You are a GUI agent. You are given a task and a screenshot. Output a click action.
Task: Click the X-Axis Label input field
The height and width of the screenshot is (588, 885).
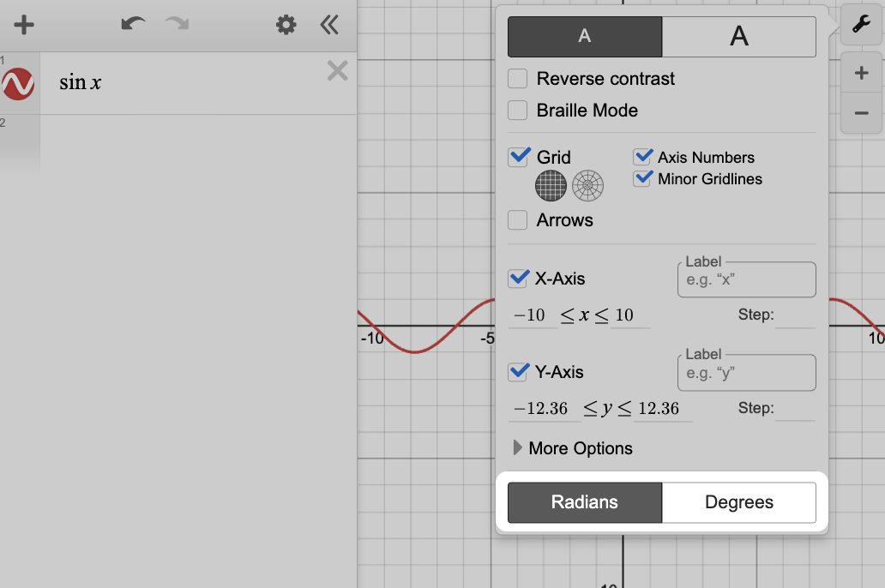tap(746, 280)
